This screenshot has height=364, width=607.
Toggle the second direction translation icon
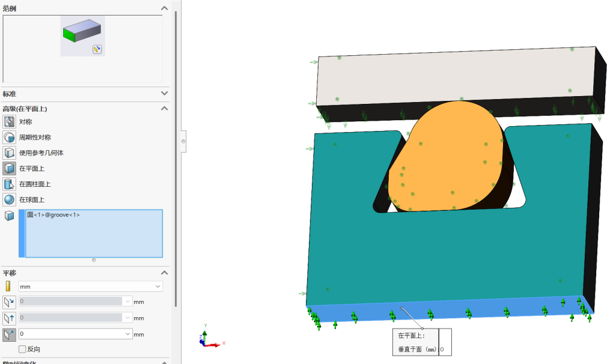[x=9, y=318]
